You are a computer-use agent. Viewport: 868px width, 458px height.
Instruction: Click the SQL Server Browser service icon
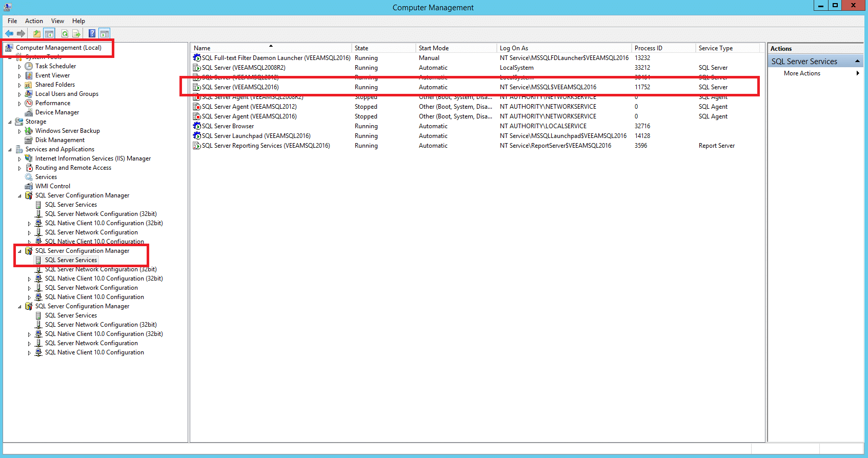197,126
